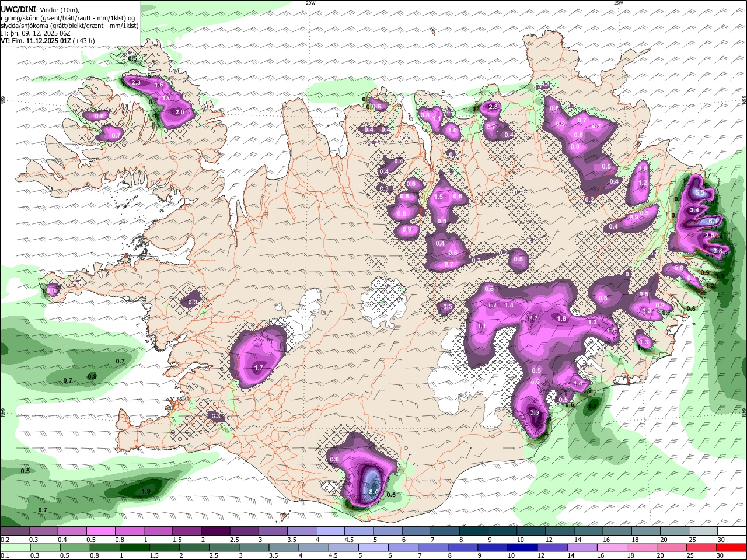Click the "2.0" precipitation value on the map
Screen dimensions: 747x560
180,112
